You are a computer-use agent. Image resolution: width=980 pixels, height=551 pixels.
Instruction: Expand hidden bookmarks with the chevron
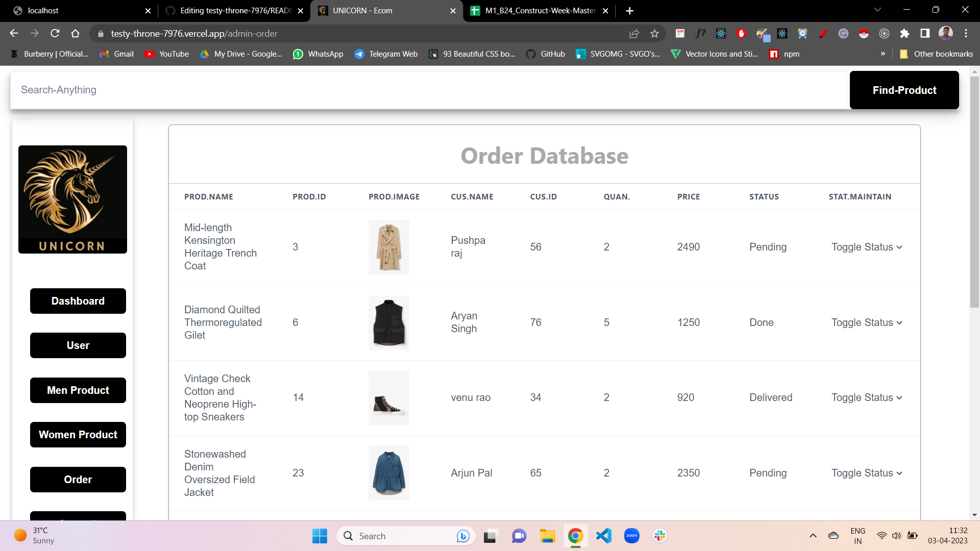click(883, 54)
